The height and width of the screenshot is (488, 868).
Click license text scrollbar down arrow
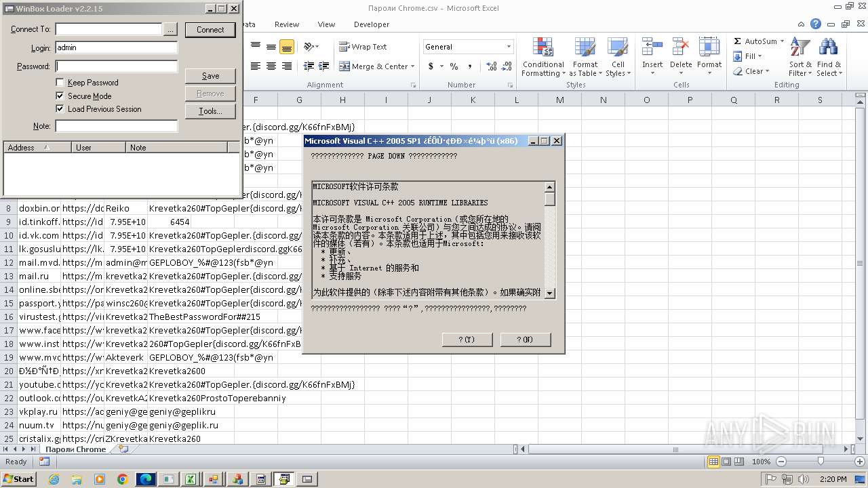(550, 293)
